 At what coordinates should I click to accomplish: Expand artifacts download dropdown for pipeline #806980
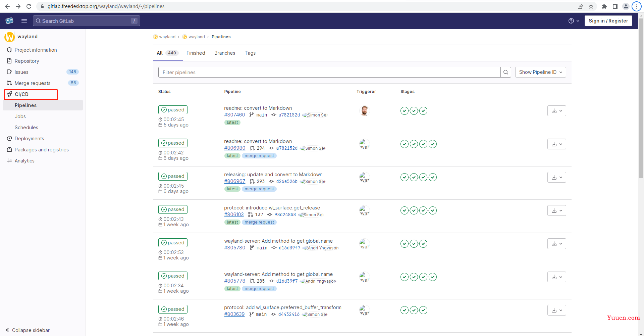coord(557,144)
